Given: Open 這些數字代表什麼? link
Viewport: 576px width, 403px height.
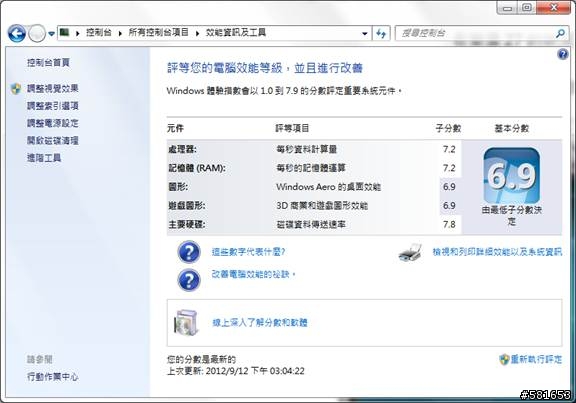Looking at the screenshot, I should [248, 252].
